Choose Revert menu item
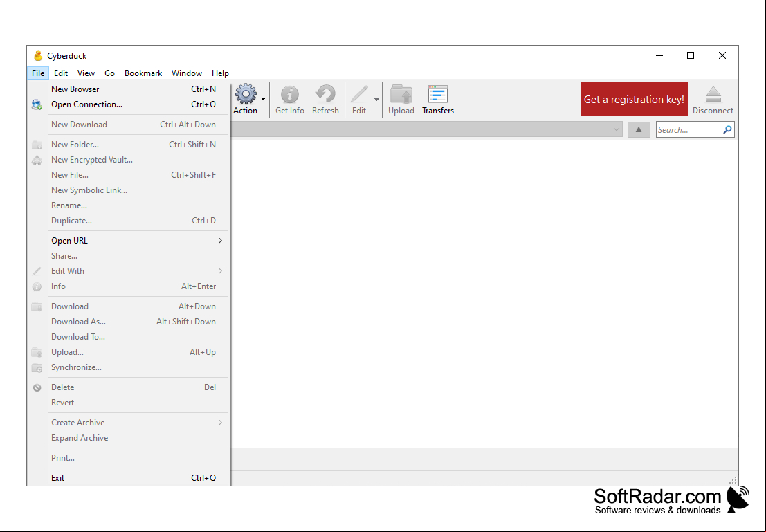The width and height of the screenshot is (766, 532). [129, 402]
